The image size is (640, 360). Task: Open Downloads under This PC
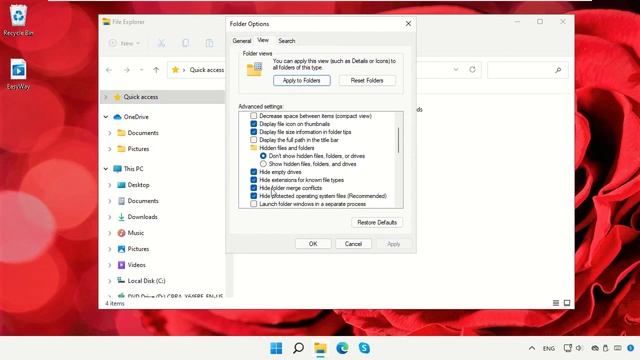[x=142, y=217]
